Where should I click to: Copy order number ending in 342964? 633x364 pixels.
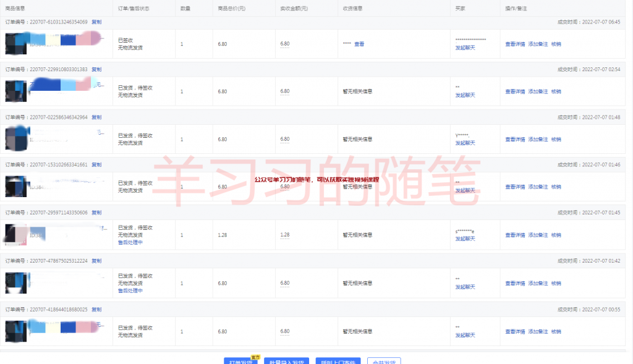click(x=96, y=117)
